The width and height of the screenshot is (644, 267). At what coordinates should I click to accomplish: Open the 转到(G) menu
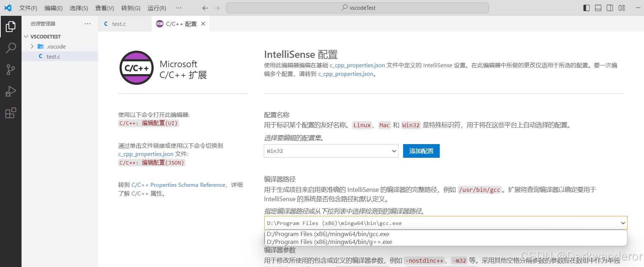coord(131,8)
